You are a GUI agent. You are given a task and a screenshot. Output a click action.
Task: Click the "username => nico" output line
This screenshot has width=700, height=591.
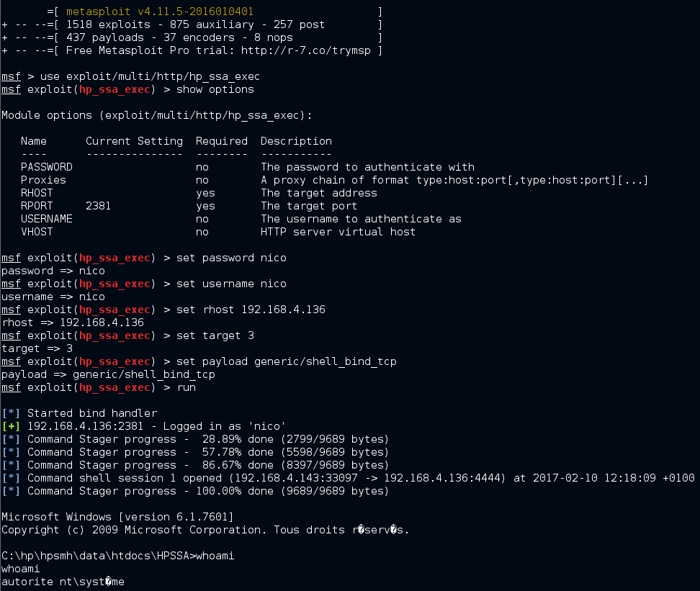[x=53, y=297]
